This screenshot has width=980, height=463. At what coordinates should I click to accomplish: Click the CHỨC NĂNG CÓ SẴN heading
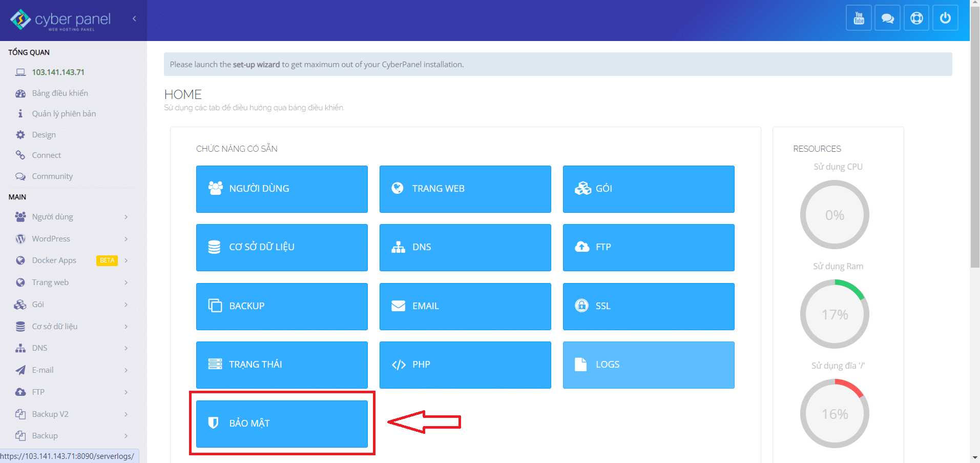coord(237,149)
